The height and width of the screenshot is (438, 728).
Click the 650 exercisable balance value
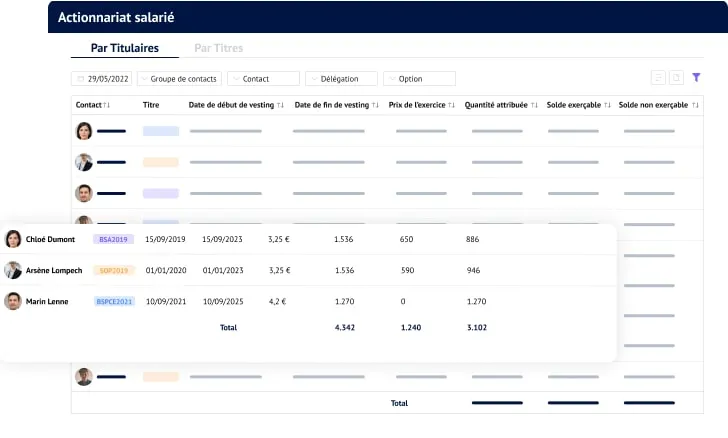406,239
